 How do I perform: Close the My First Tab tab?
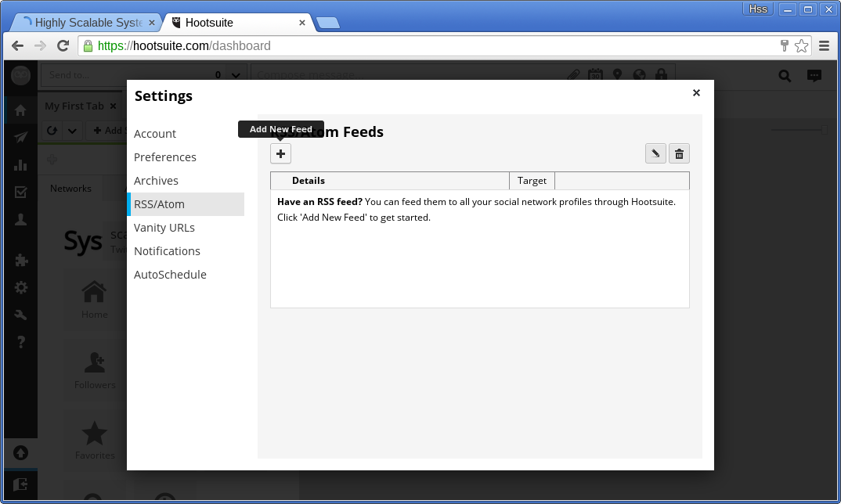pyautogui.click(x=114, y=106)
